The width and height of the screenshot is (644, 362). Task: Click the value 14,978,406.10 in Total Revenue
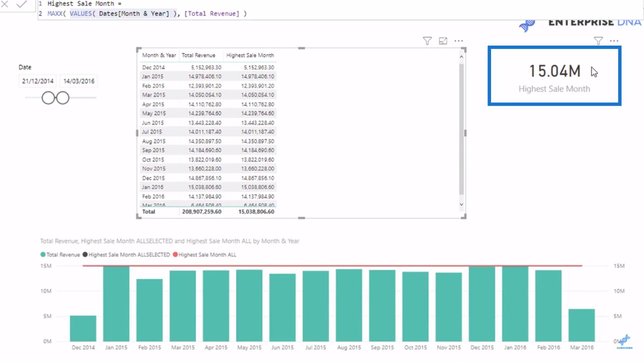click(205, 77)
